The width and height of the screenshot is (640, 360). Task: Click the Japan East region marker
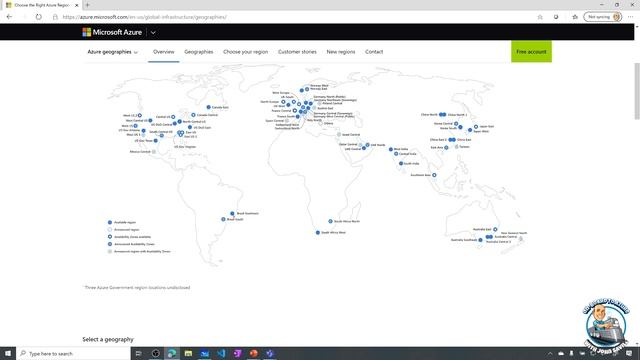(476, 127)
